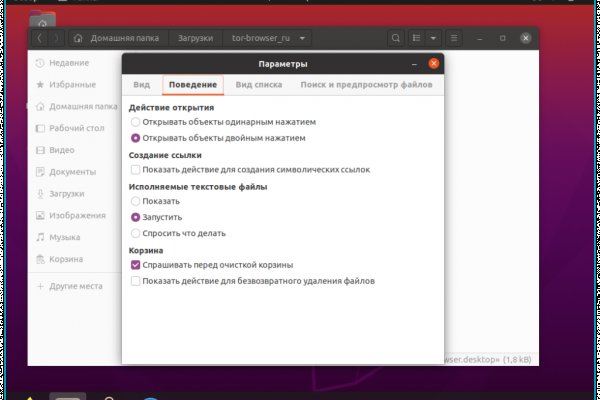600x400 pixels.
Task: Open Изображения folder in the sidebar
Action: point(76,215)
